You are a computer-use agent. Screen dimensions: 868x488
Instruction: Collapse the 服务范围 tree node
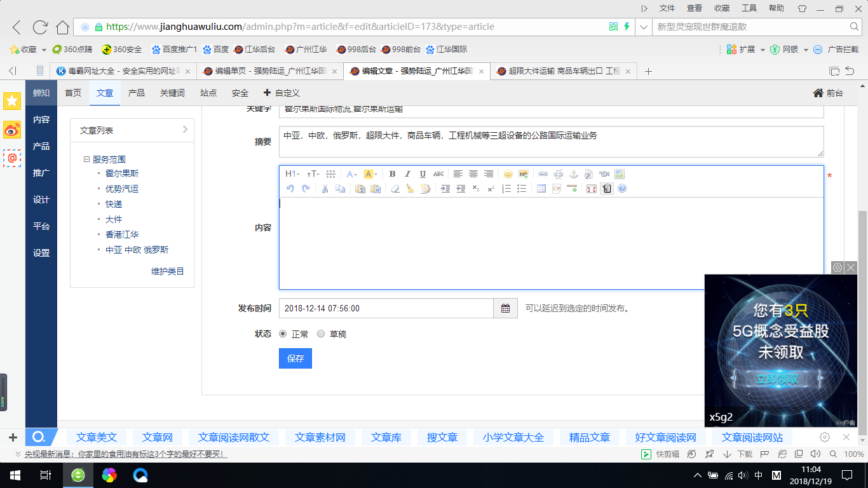(86, 159)
